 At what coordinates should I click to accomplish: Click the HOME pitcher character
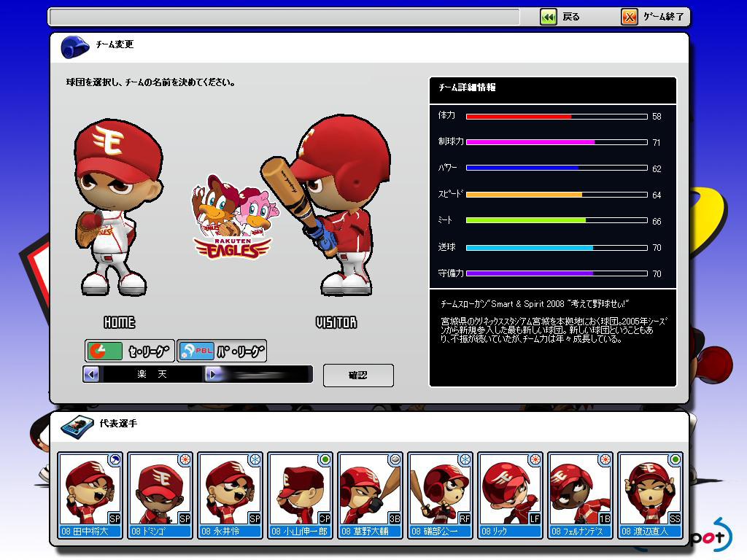coord(117,208)
